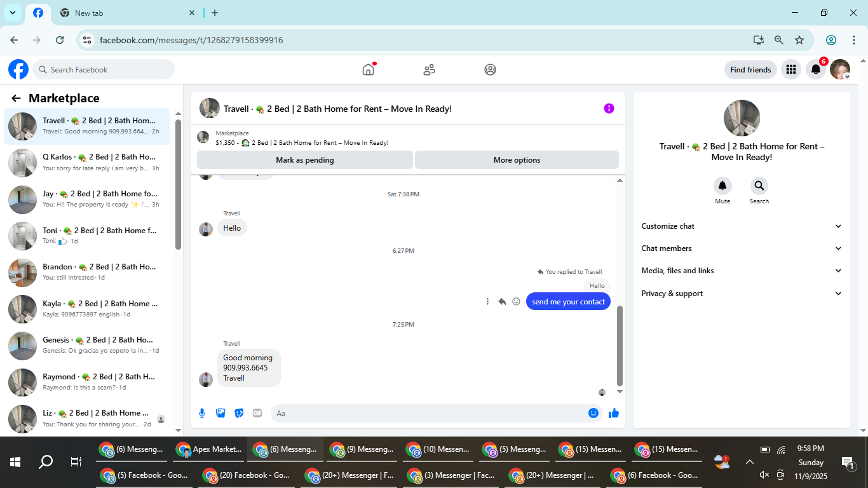Show hidden system tray icons
The image size is (868, 488).
[750, 463]
